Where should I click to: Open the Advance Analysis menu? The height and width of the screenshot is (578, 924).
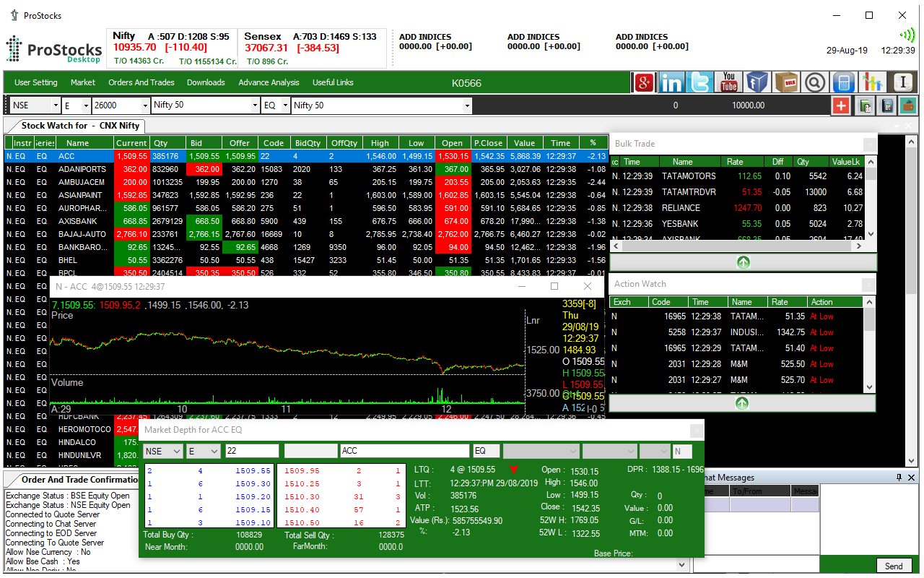[x=269, y=82]
